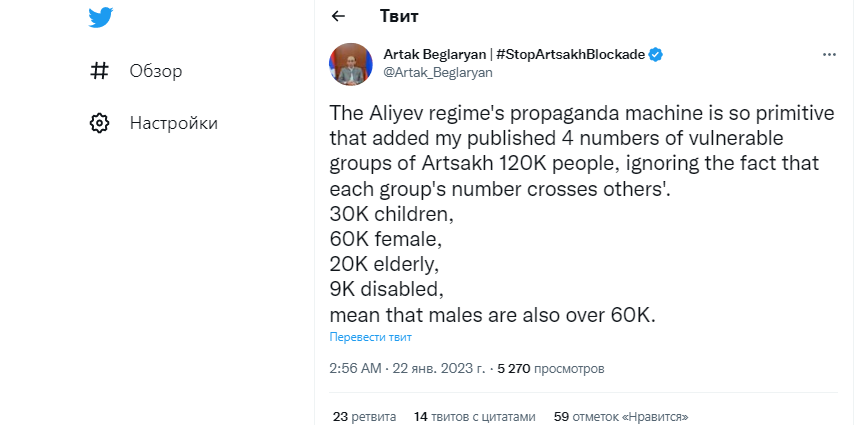The width and height of the screenshot is (858, 425).
Task: Open the tweet's three-dot more menu
Action: 828,55
